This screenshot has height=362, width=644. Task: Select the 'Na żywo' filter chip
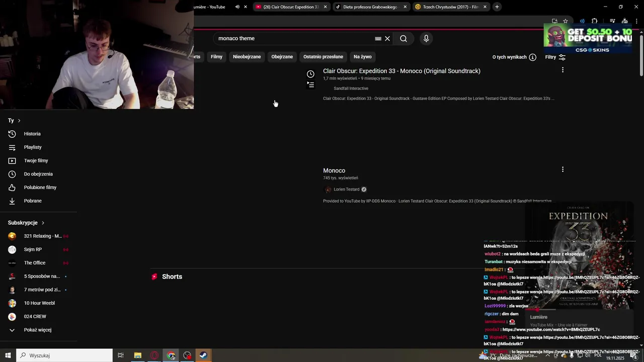point(362,57)
